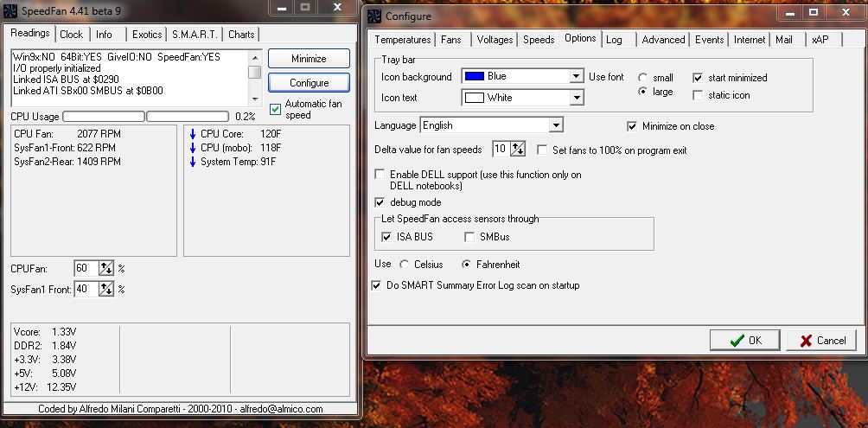Toggle SMART Summary Error Log scan checkbox
This screenshot has height=428, width=868.
[376, 285]
